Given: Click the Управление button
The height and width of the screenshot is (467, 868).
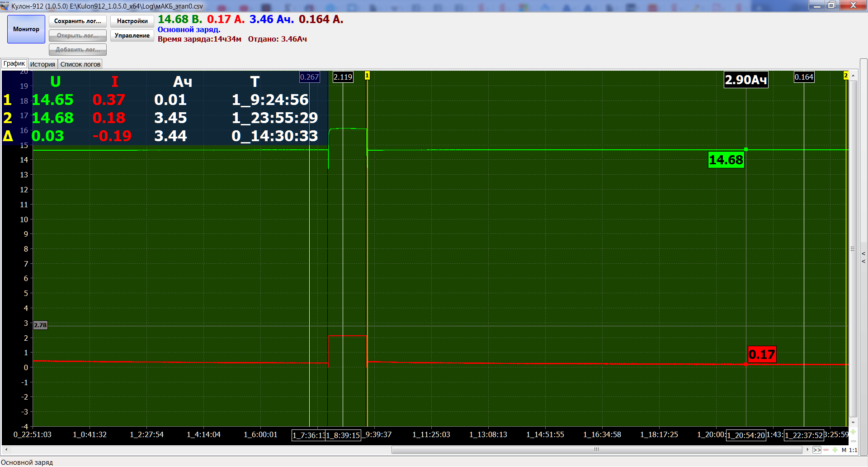Looking at the screenshot, I should pyautogui.click(x=132, y=36).
